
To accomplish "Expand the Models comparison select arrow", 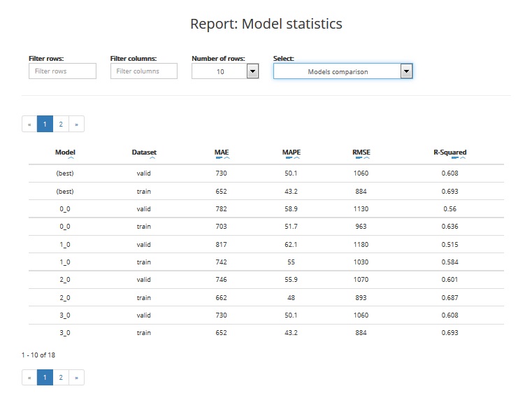I will pyautogui.click(x=406, y=71).
